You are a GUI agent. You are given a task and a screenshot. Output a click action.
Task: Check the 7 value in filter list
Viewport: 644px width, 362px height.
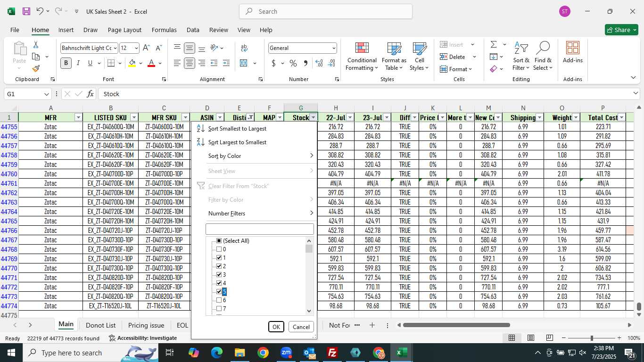coord(219,309)
